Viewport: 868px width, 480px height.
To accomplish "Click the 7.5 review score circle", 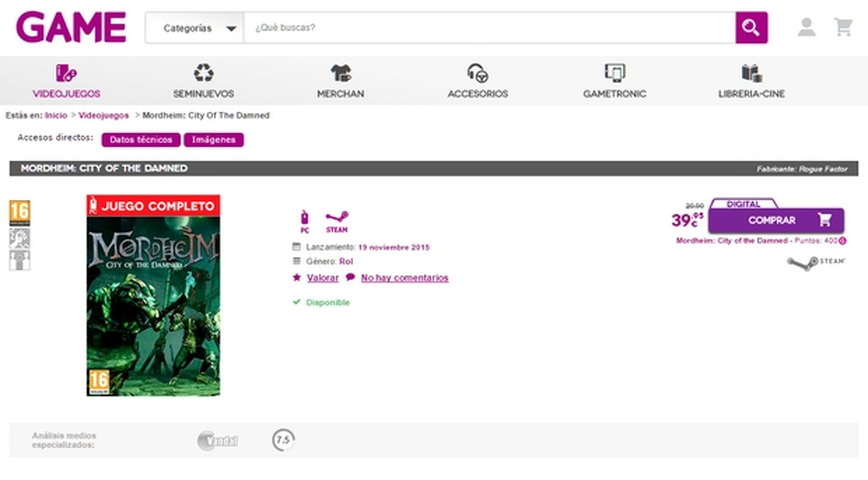I will coord(283,440).
